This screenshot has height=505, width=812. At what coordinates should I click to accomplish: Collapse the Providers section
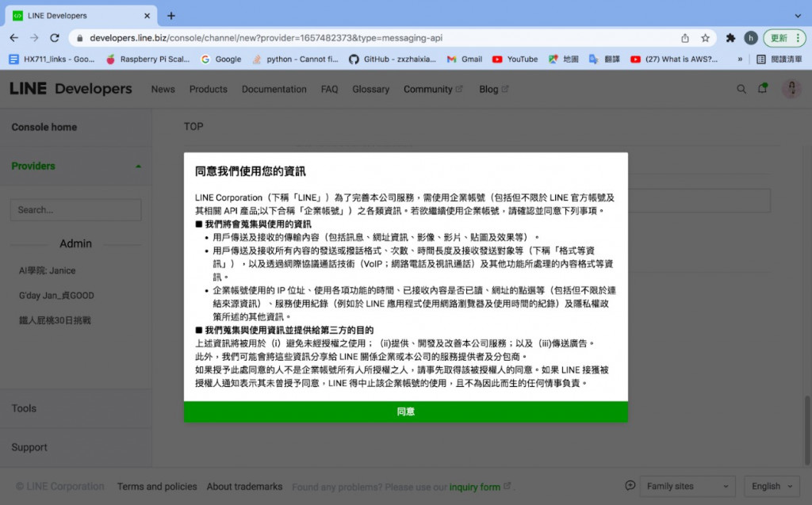(x=76, y=166)
